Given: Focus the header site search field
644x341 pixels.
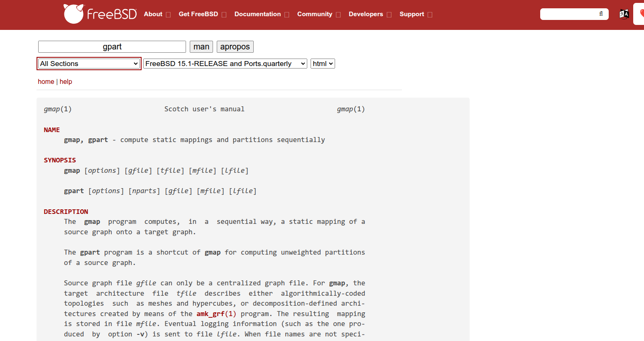Looking at the screenshot, I should (569, 14).
